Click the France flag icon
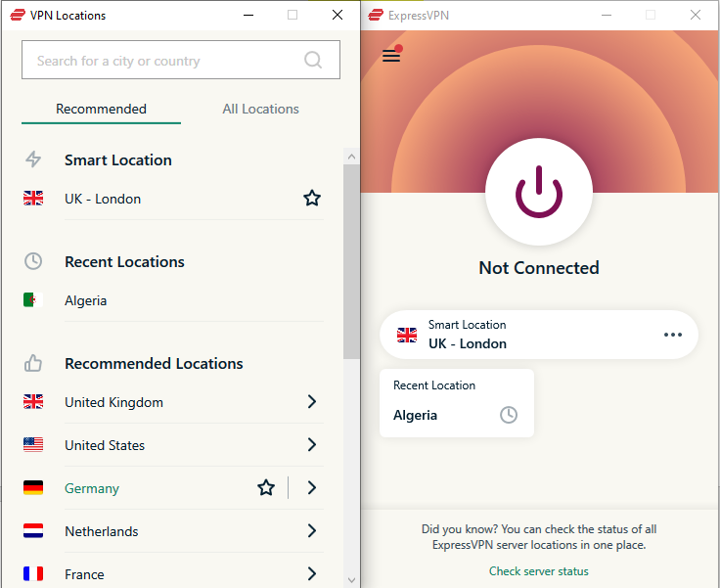This screenshot has width=720, height=588. [33, 573]
